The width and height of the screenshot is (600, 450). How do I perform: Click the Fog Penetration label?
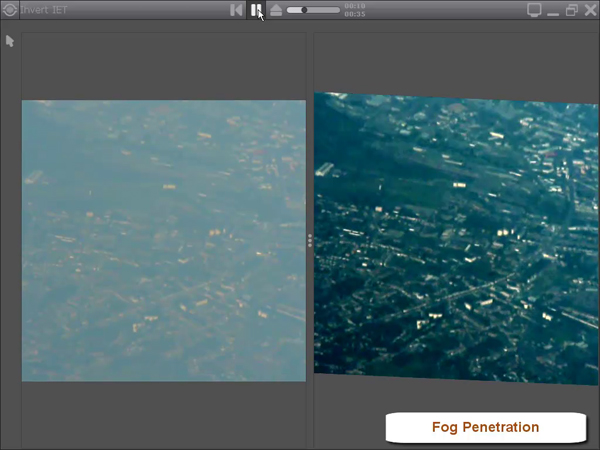[x=485, y=427]
